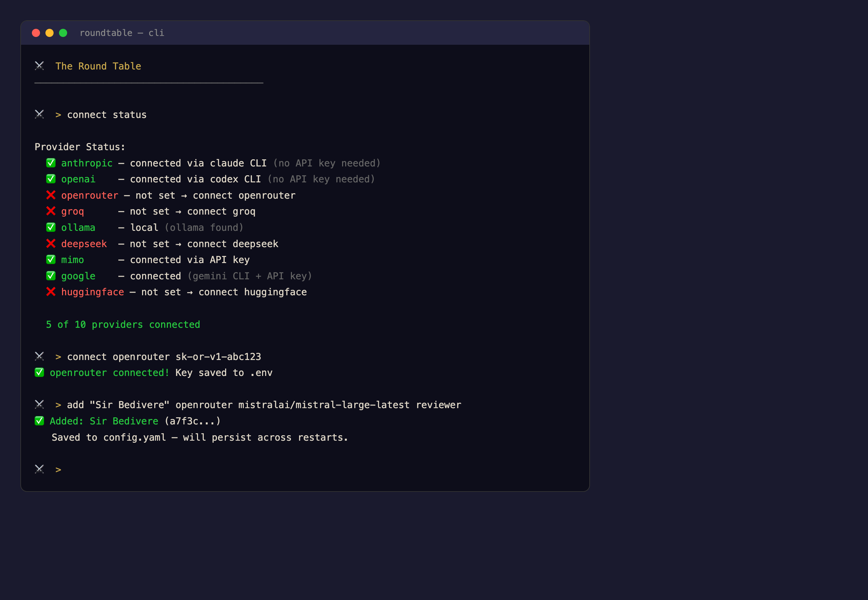
Task: Click the yellow minimize window button
Action: pos(50,33)
